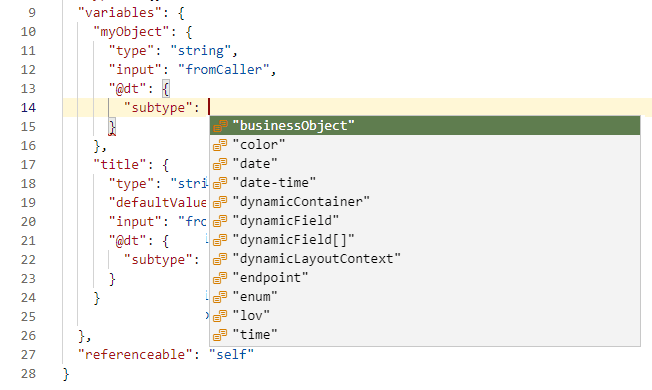Choose the "color" completion entry
Screen dimensions: 652x390
click(425, 145)
